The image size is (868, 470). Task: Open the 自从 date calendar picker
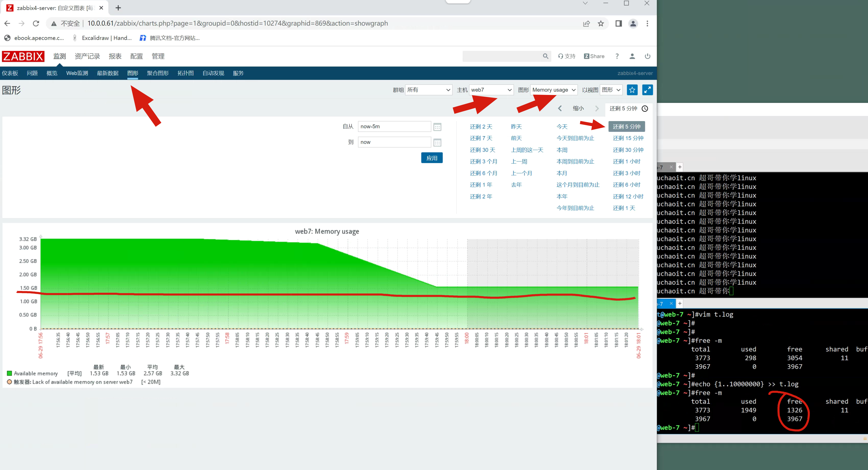tap(437, 127)
